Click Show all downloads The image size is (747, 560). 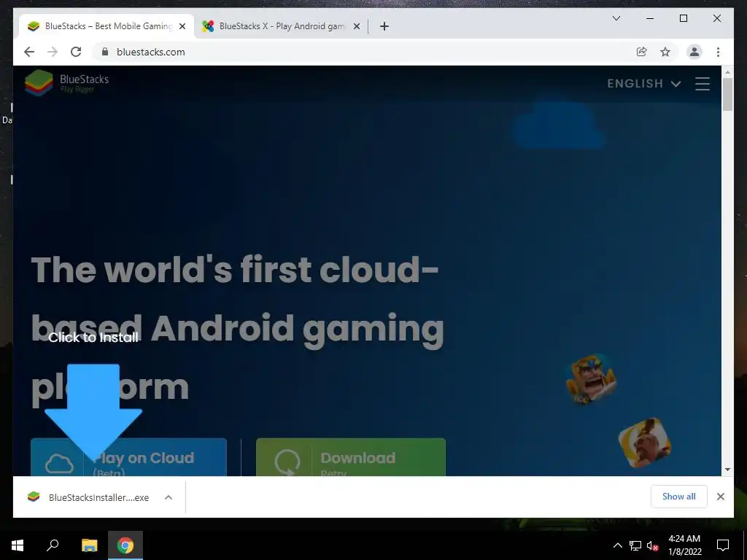click(679, 497)
